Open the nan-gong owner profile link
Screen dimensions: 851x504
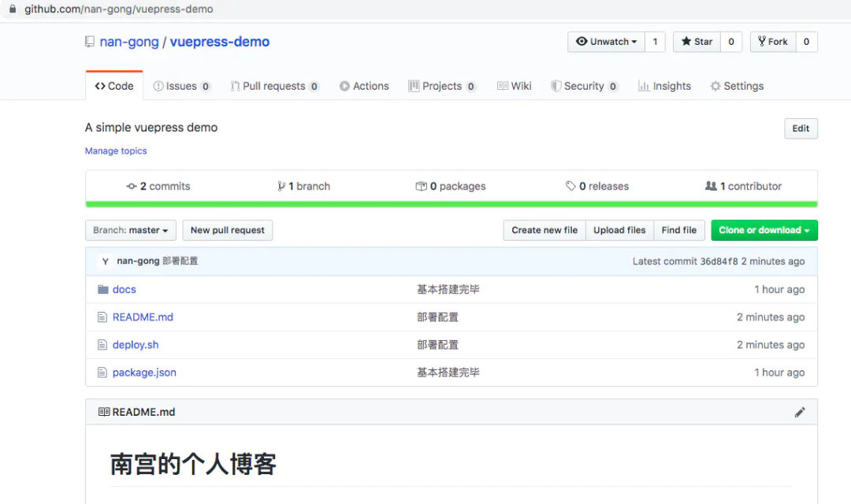point(129,42)
